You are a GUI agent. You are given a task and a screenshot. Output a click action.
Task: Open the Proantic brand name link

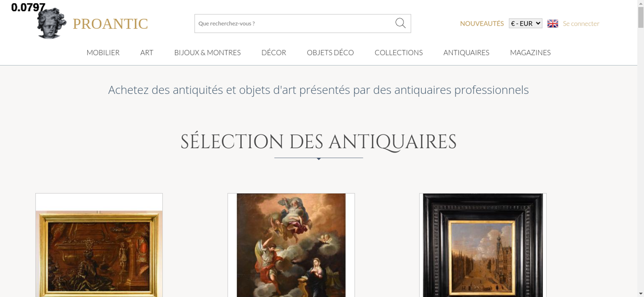pyautogui.click(x=110, y=24)
